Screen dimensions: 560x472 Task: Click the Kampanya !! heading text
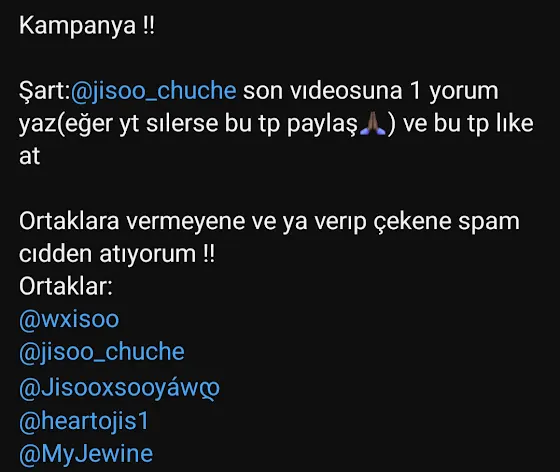pos(87,26)
